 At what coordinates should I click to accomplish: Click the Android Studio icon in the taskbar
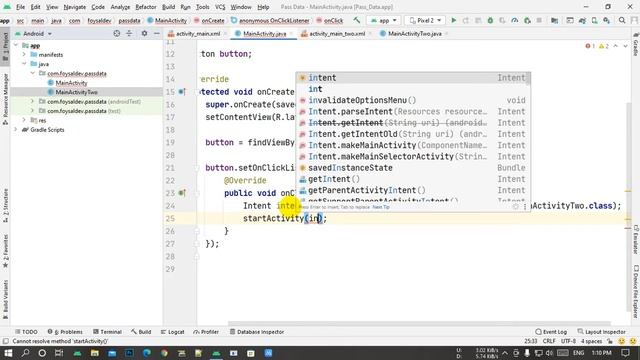click(x=216, y=353)
